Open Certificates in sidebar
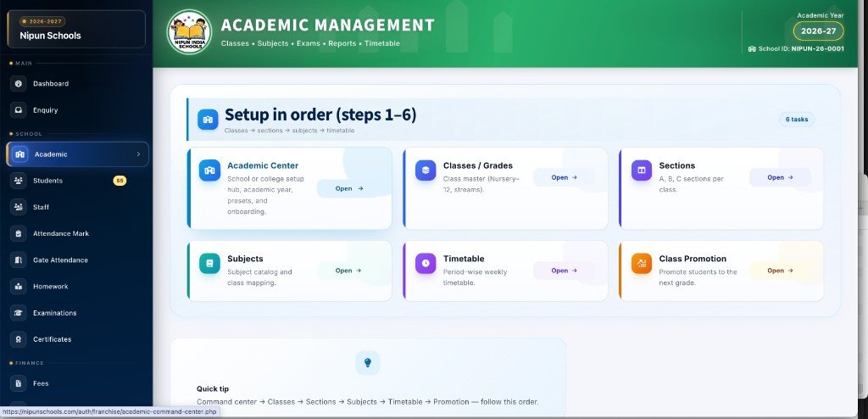 [x=77, y=339]
